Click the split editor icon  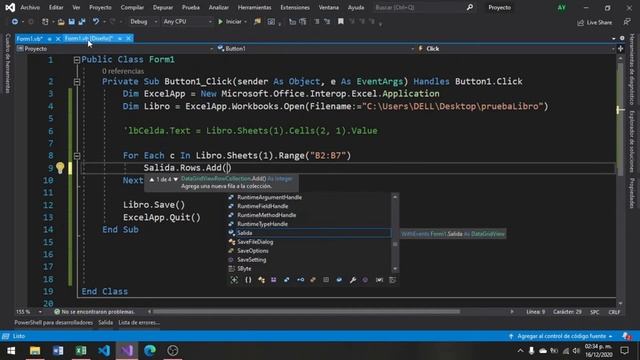point(620,49)
